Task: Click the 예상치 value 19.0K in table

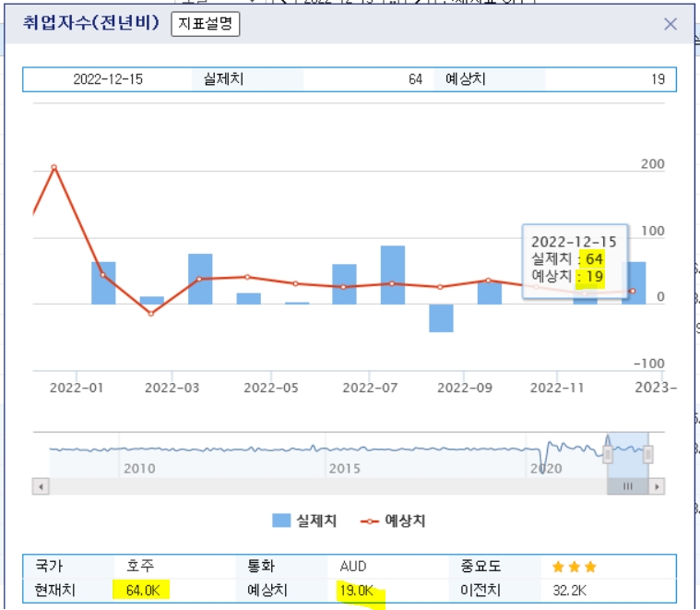Action: [x=356, y=591]
